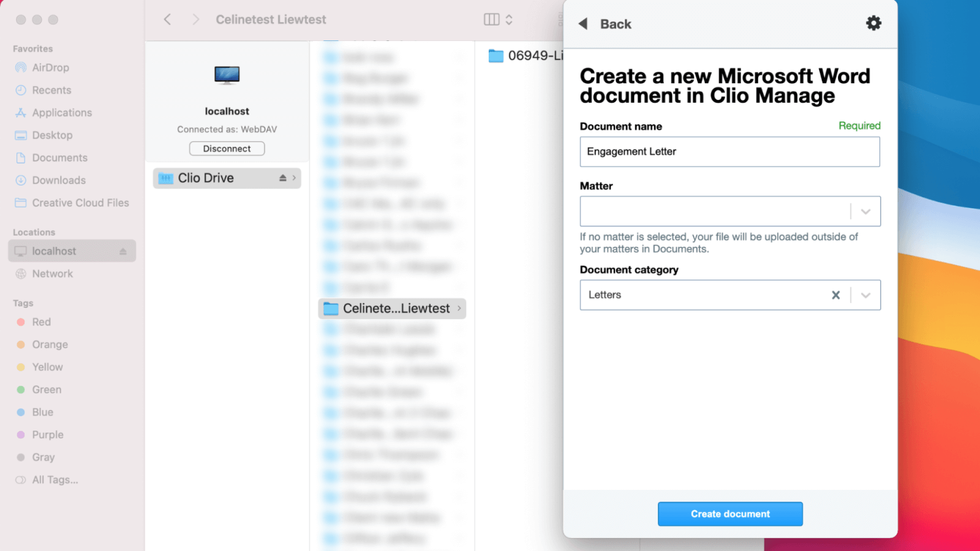Image resolution: width=980 pixels, height=551 pixels.
Task: Click the Back arrow icon
Action: [x=583, y=24]
